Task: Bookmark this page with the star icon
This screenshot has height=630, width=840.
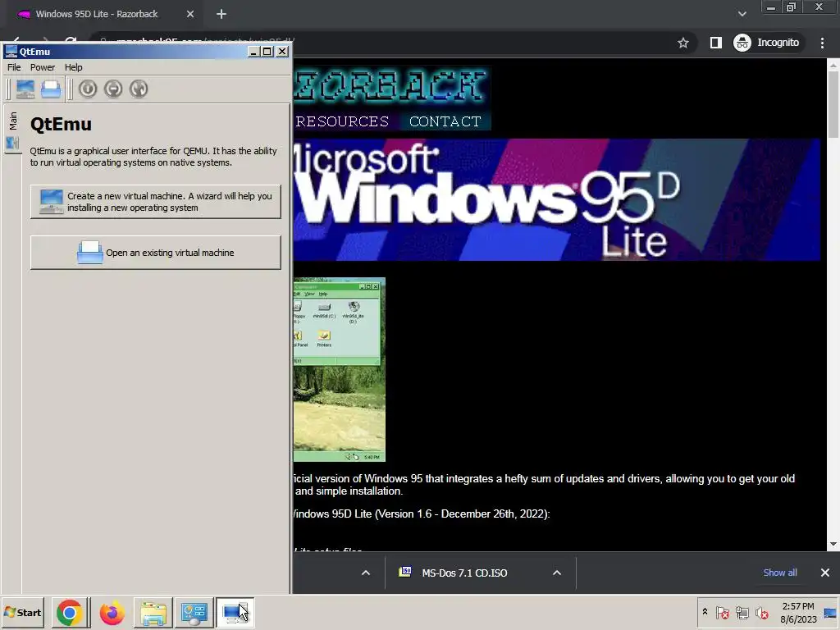Action: point(683,43)
